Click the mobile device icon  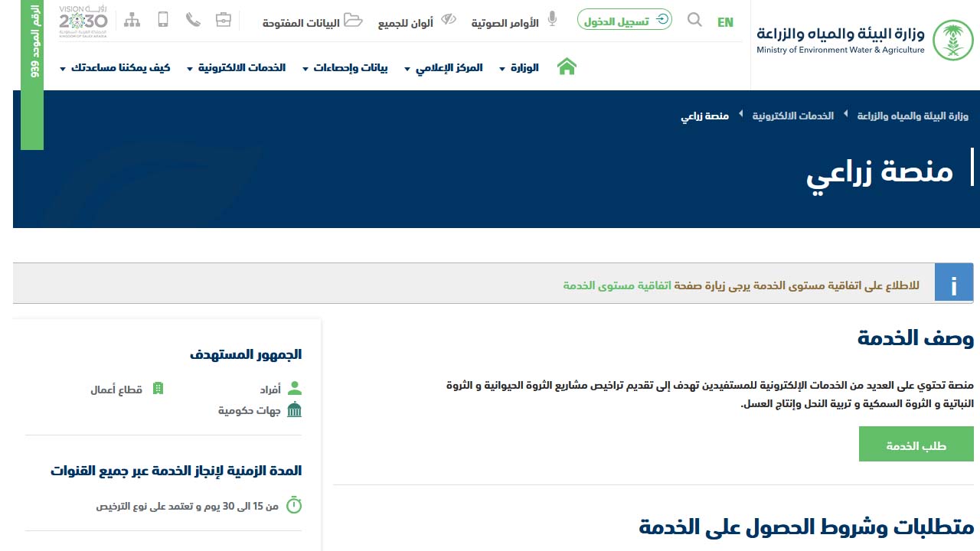[x=163, y=19]
